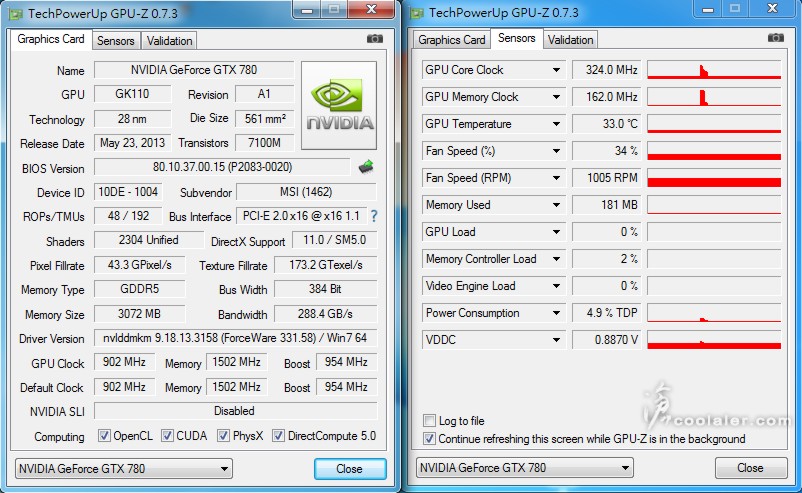Image resolution: width=802 pixels, height=493 pixels.
Task: Click the Bus Interface question mark icon
Action: point(374,216)
